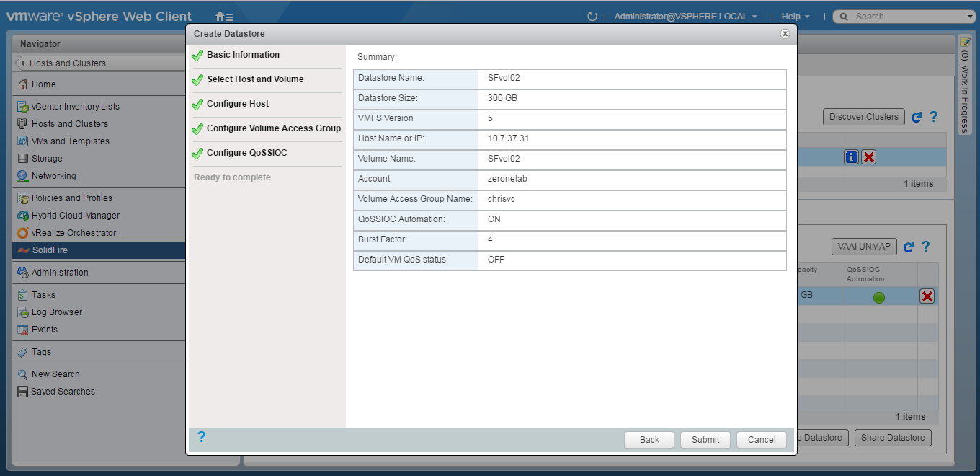Click the Home house icon in Navigator
The height and width of the screenshot is (476, 980).
tap(23, 84)
